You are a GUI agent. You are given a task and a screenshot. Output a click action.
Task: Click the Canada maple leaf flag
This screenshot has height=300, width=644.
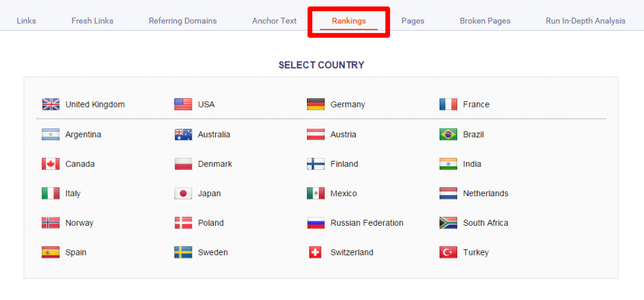coord(51,164)
